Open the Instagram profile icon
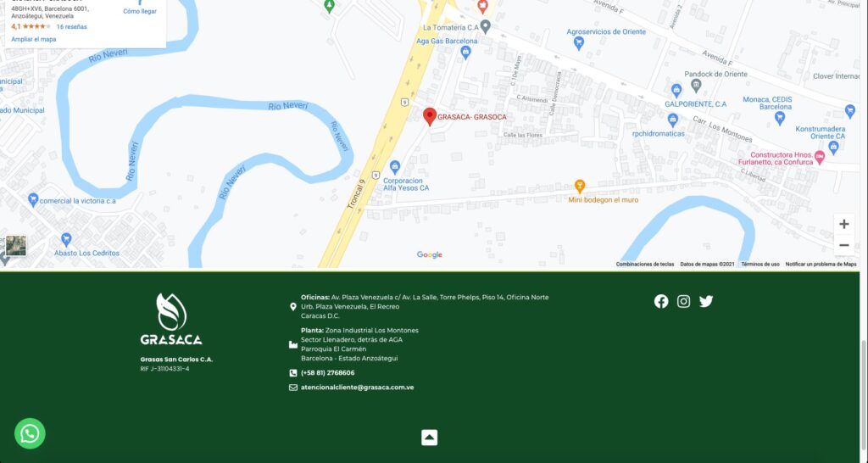The width and height of the screenshot is (868, 463). [684, 301]
